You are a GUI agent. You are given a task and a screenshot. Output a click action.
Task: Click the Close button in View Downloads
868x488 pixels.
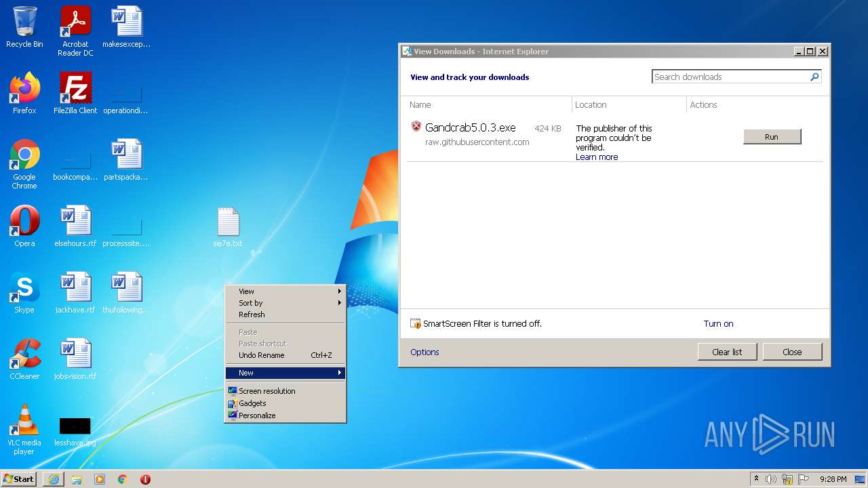coord(792,352)
